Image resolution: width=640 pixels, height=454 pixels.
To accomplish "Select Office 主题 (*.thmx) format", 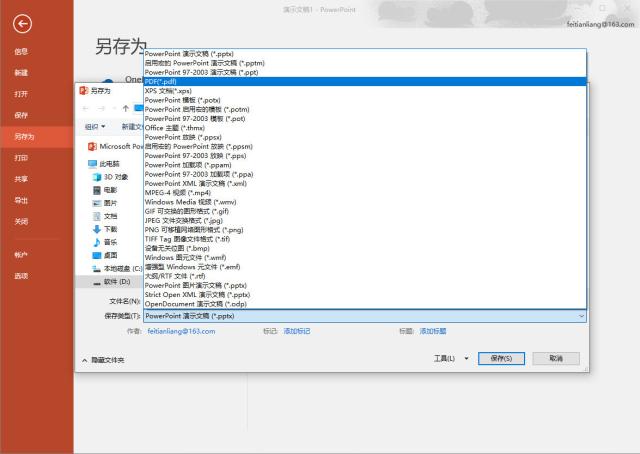I will coord(365,128).
